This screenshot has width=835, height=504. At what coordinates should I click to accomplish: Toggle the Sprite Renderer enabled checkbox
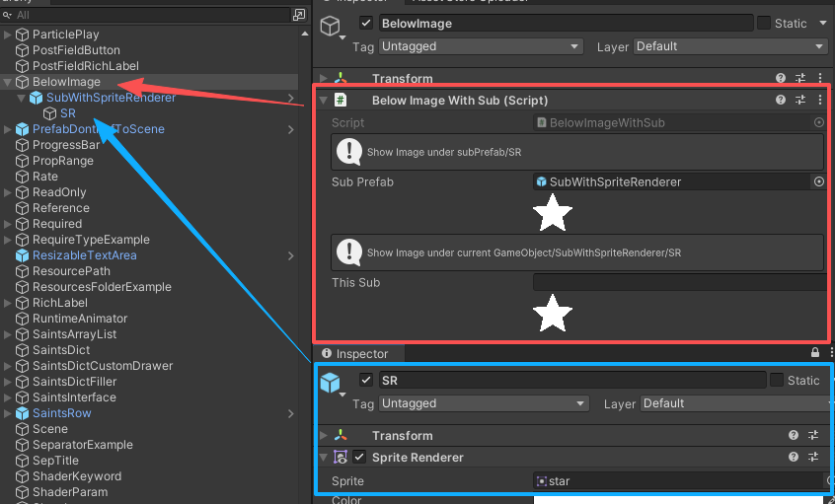pos(359,458)
